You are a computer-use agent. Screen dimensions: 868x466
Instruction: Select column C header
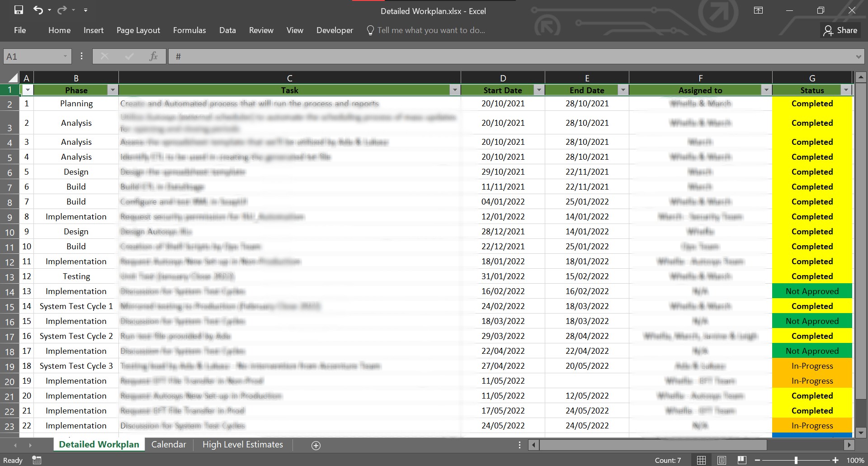(290, 78)
